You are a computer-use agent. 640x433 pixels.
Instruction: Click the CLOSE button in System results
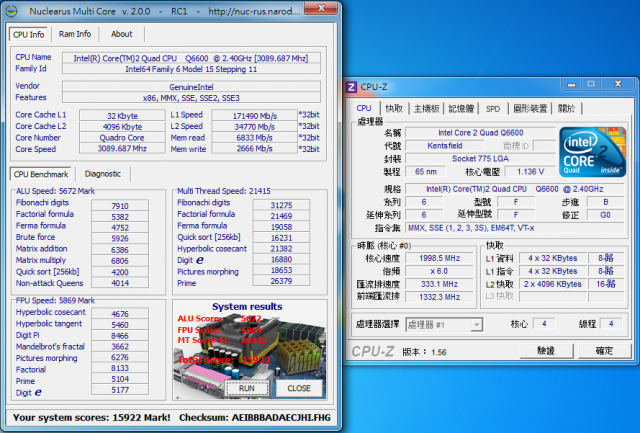point(299,389)
